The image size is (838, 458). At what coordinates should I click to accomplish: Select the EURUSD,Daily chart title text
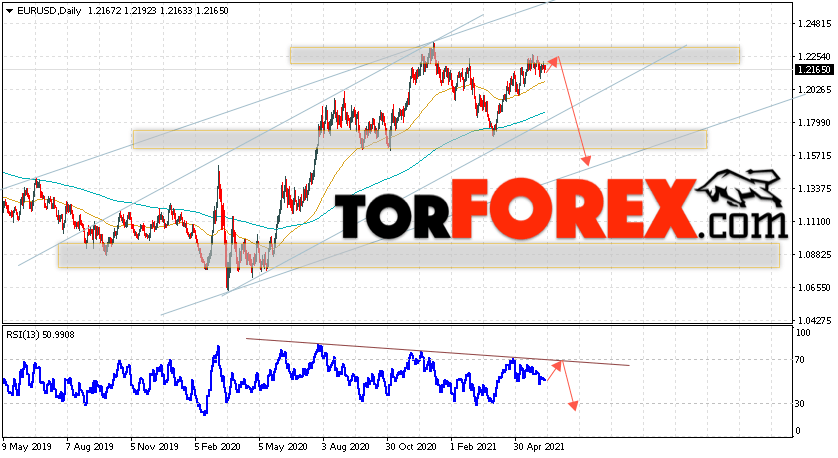tap(49, 11)
